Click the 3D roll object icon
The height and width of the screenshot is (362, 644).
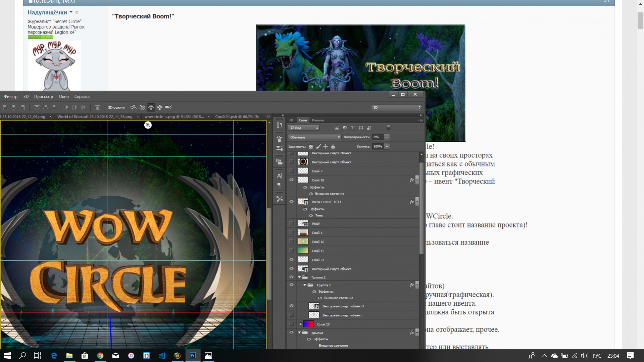(x=142, y=107)
